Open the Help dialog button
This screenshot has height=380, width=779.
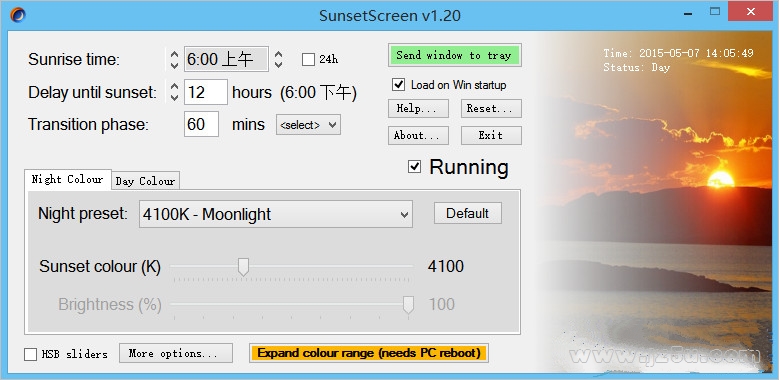tap(418, 108)
